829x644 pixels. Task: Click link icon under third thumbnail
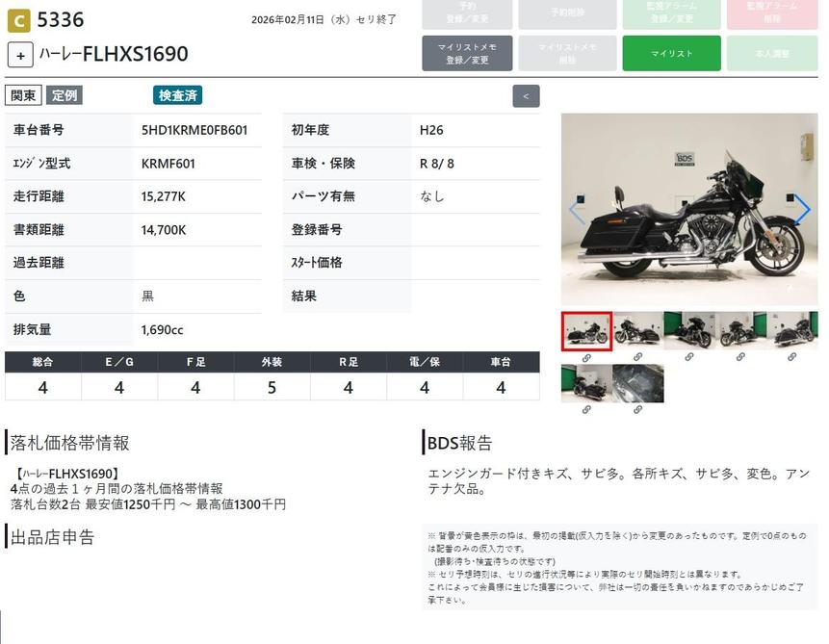click(689, 357)
